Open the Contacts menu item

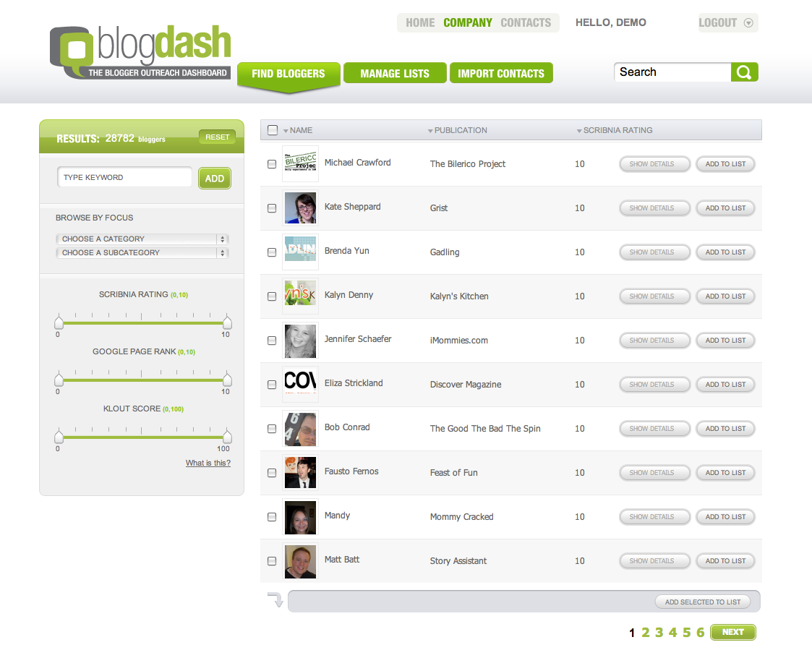526,23
